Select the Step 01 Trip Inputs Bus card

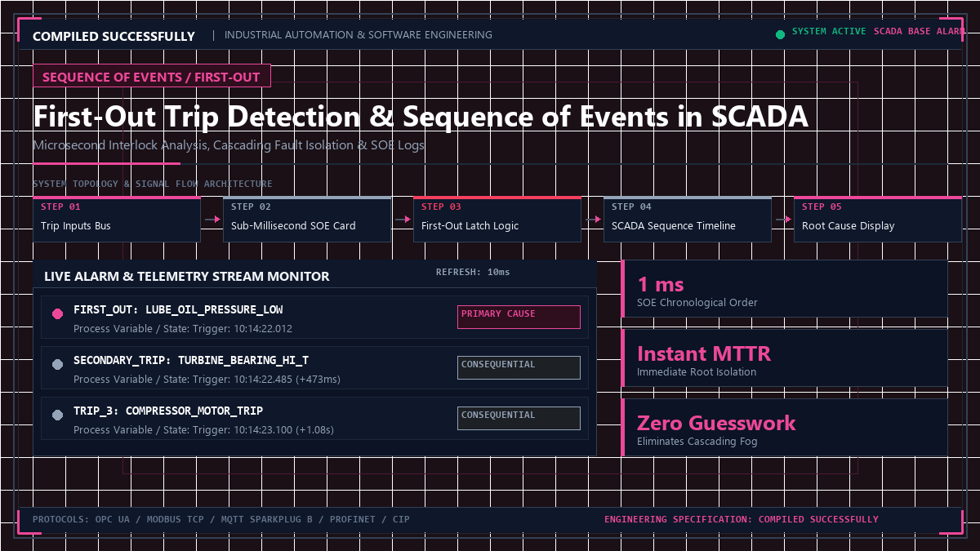click(117, 219)
